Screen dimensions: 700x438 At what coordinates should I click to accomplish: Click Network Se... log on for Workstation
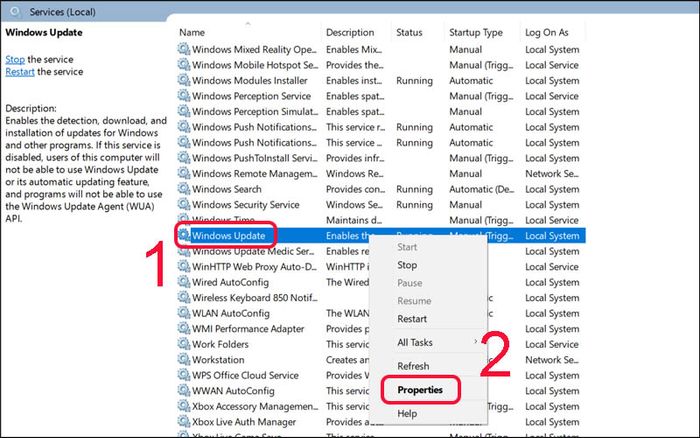click(552, 360)
